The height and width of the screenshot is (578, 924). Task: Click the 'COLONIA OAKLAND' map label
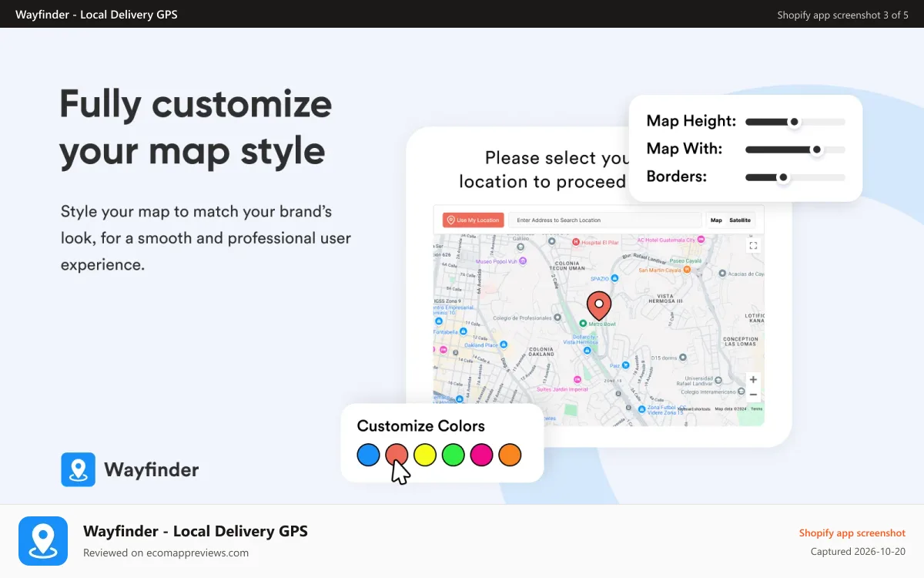coord(541,352)
